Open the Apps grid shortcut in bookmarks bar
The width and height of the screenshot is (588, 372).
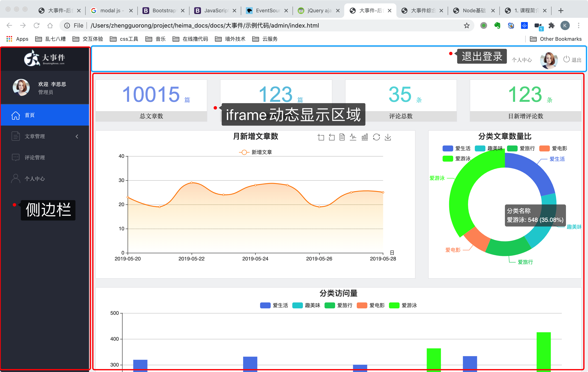coord(17,39)
